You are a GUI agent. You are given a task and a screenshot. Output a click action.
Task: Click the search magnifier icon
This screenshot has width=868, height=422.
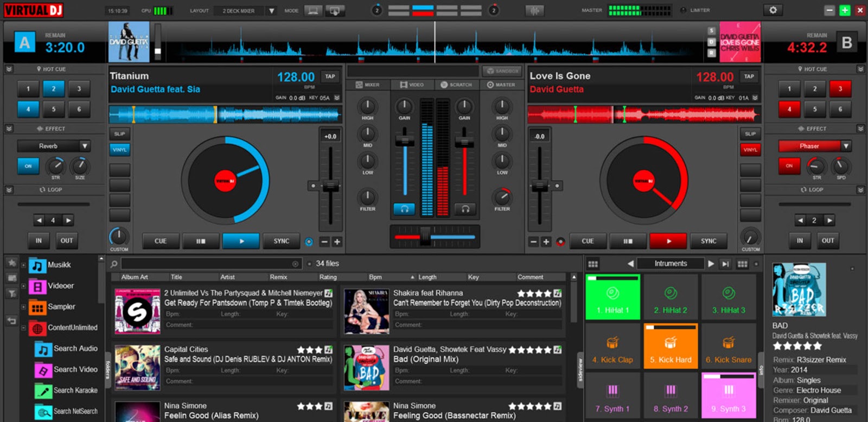click(114, 264)
